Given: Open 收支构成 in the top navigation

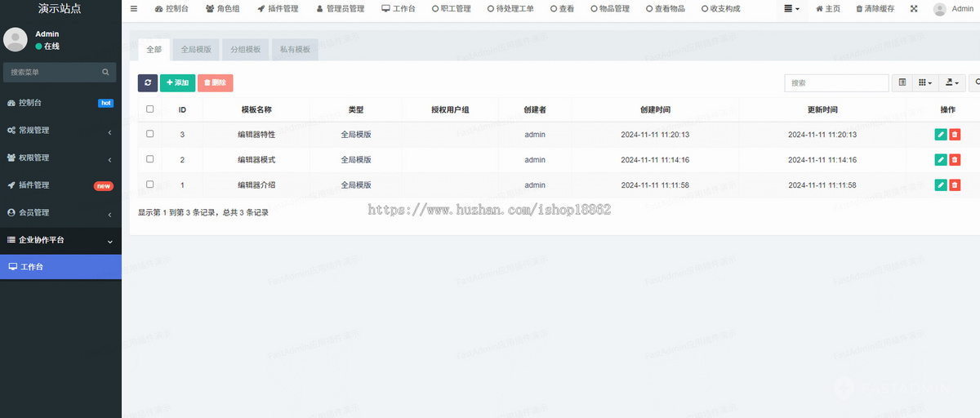Looking at the screenshot, I should tap(720, 9).
